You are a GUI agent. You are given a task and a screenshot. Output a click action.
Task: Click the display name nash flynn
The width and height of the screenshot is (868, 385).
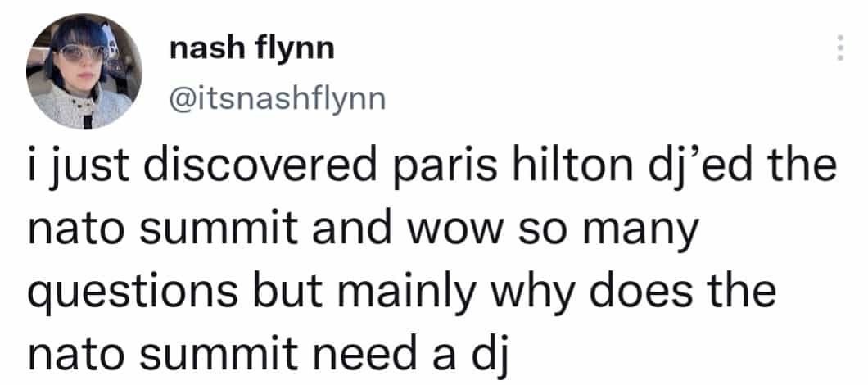click(x=252, y=50)
